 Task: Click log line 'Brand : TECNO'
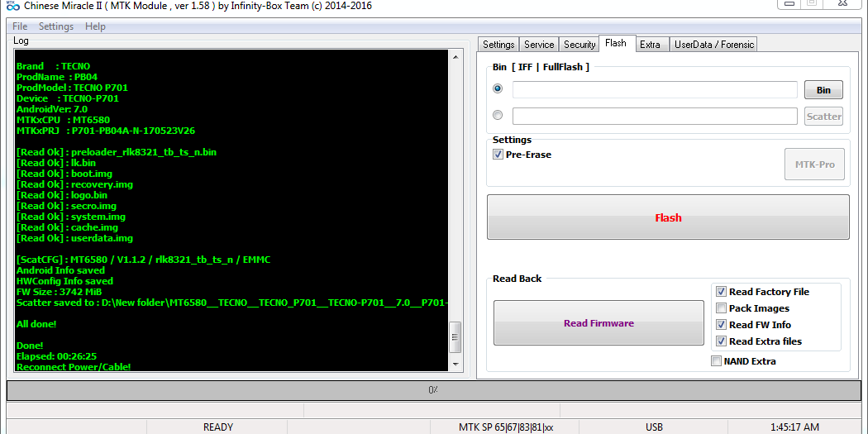click(x=53, y=66)
